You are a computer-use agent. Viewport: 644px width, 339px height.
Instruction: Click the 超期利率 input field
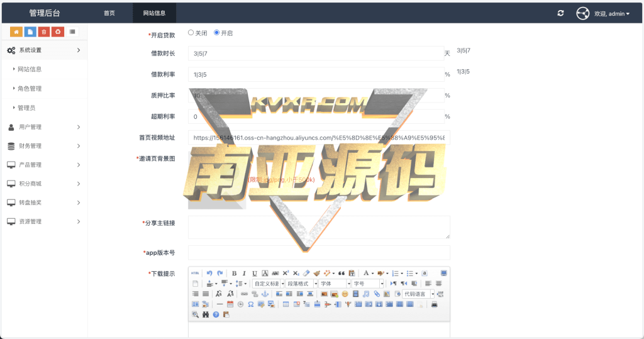pyautogui.click(x=316, y=117)
